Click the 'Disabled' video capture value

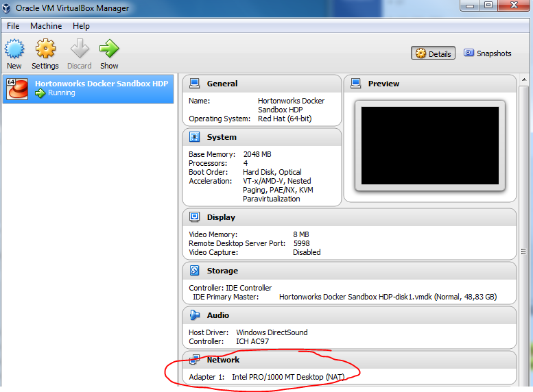tap(307, 252)
